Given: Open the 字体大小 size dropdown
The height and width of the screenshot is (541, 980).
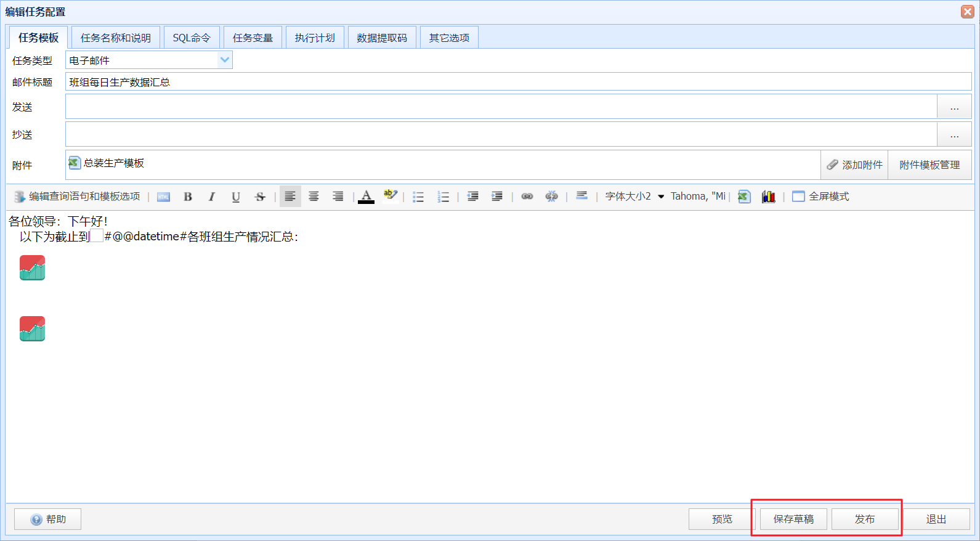Looking at the screenshot, I should click(635, 197).
